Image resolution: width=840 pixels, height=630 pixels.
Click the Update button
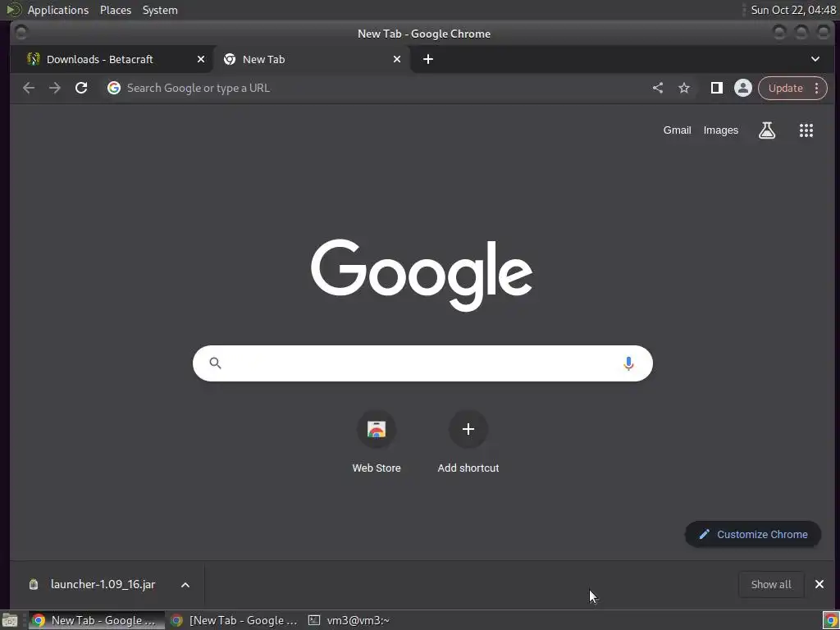click(785, 88)
